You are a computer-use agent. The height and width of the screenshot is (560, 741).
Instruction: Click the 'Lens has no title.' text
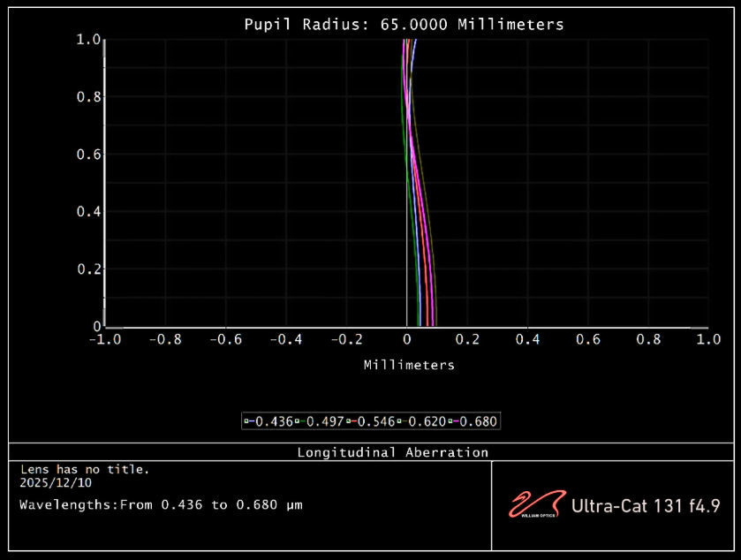coord(85,469)
